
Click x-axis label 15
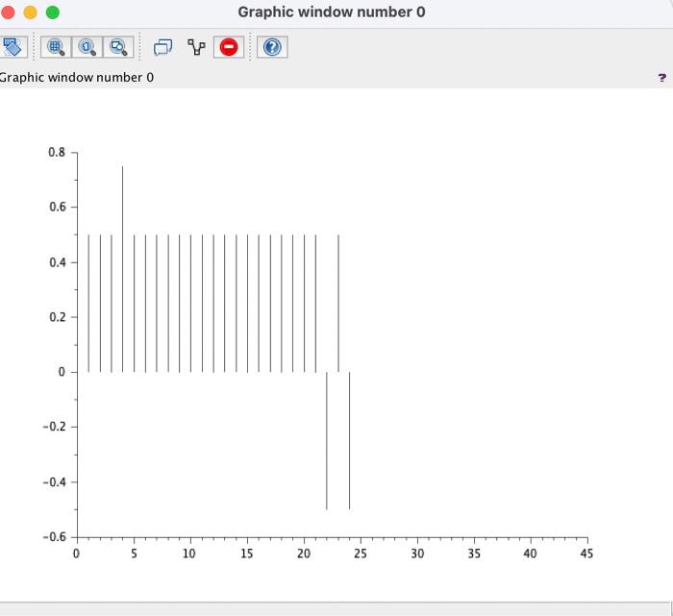(x=246, y=554)
